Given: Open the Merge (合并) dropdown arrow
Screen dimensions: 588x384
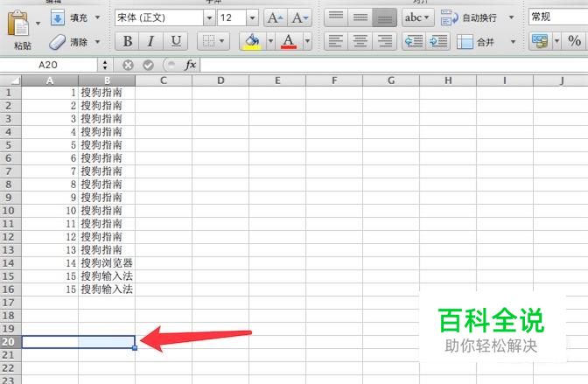Looking at the screenshot, I should [513, 42].
